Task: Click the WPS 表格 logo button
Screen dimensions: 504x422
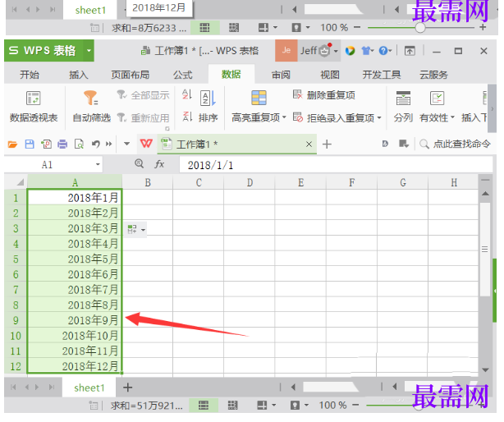Action: click(44, 50)
